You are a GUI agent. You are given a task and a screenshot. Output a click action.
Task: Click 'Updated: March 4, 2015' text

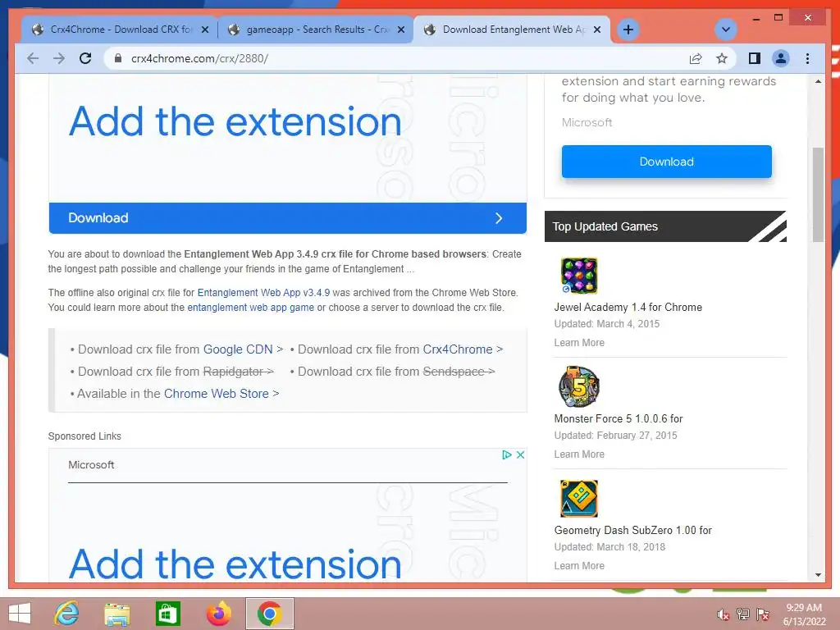(x=606, y=323)
